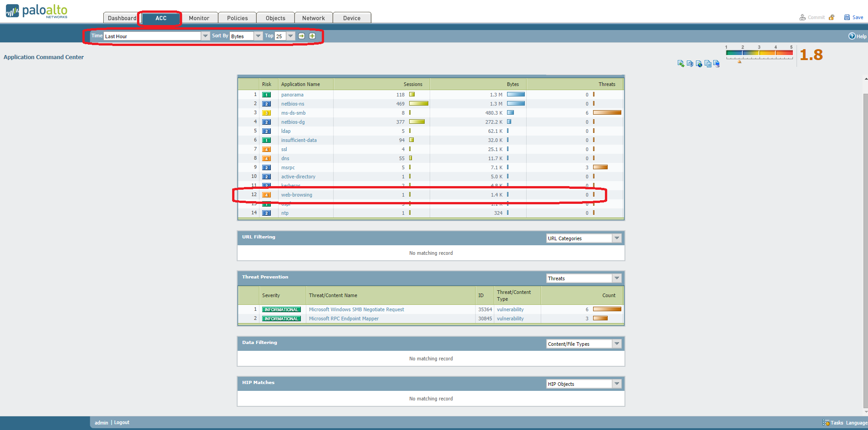
Task: Click INFORMATIONAL badge for RPC Endpoint Mapper
Action: coord(281,319)
